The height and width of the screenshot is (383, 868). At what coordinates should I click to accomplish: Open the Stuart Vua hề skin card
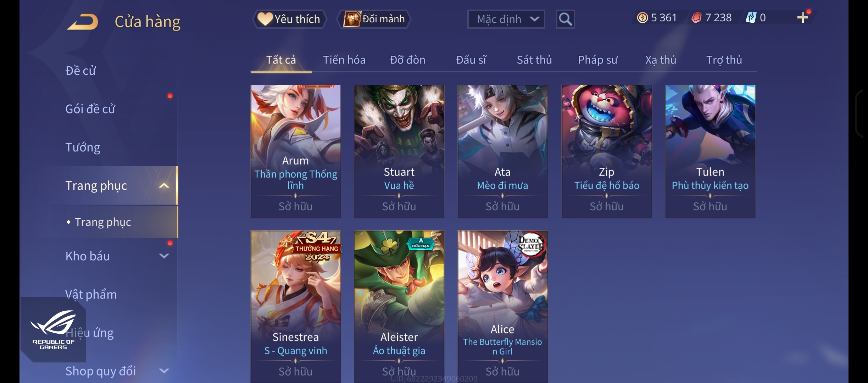tap(399, 151)
